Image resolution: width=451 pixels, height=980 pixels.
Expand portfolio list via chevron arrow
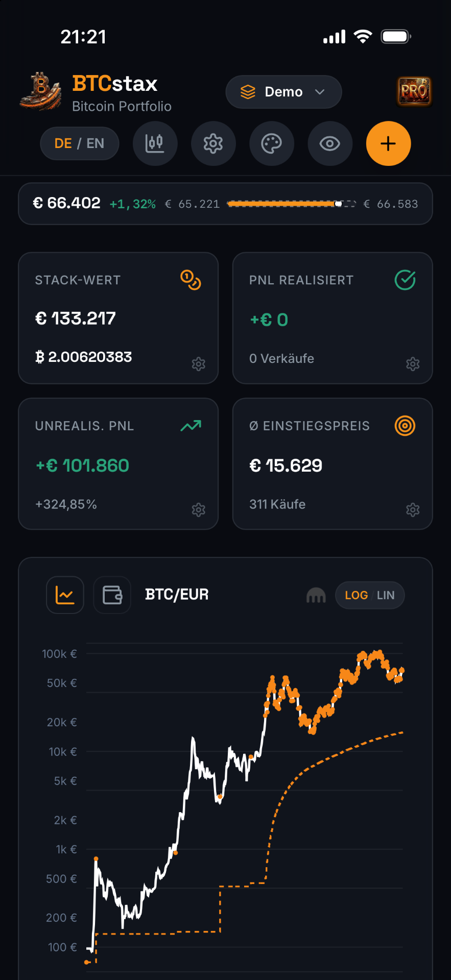click(x=320, y=92)
